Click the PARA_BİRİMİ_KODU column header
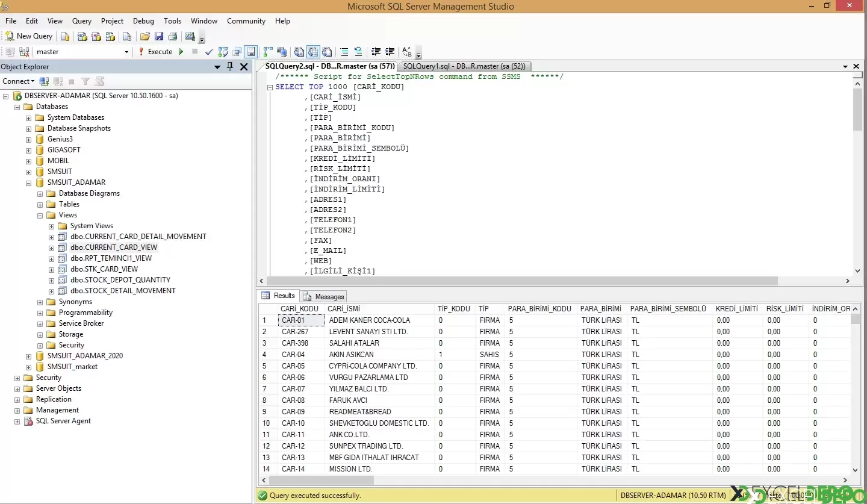This screenshot has width=867, height=504. (541, 309)
